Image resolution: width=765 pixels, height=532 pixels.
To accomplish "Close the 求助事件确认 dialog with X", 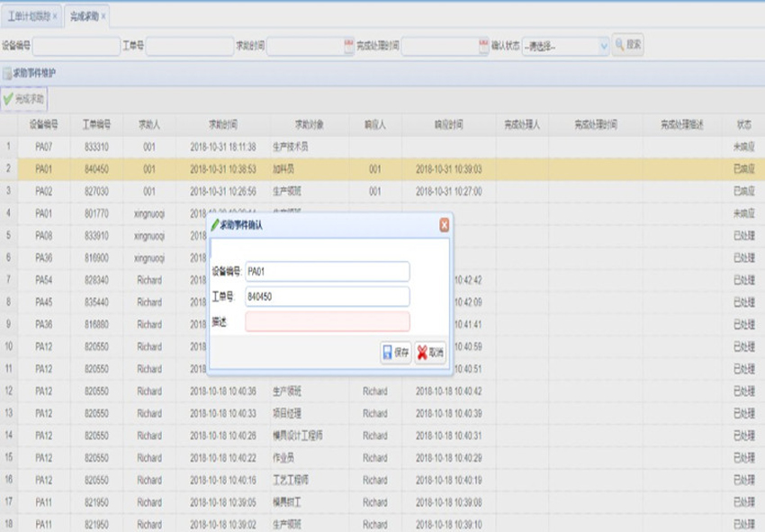I will click(444, 226).
